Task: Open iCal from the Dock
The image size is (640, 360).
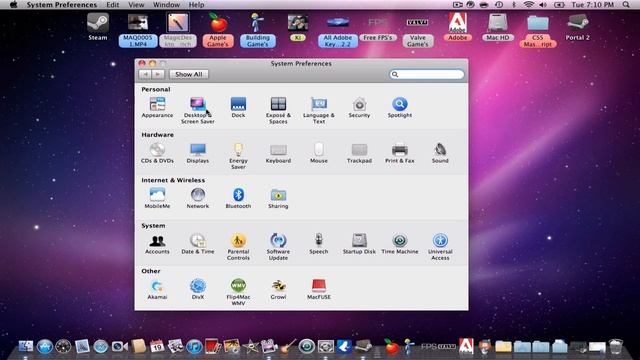Action: 157,347
